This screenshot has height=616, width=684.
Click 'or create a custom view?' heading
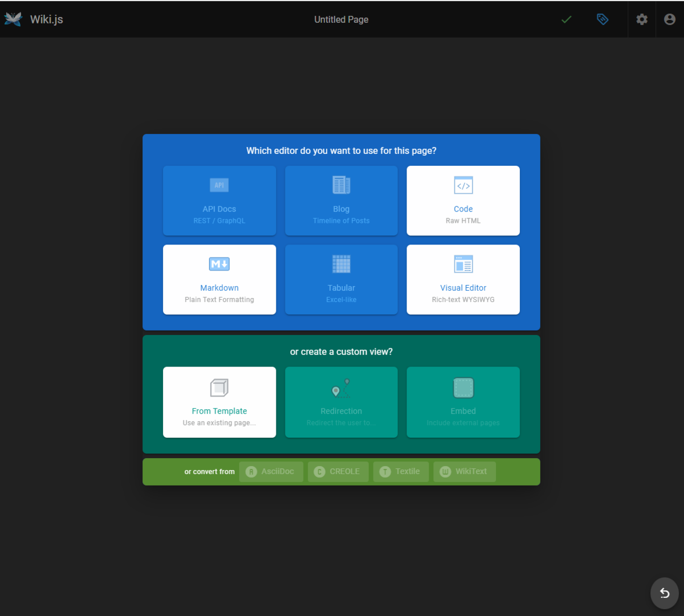click(x=341, y=352)
